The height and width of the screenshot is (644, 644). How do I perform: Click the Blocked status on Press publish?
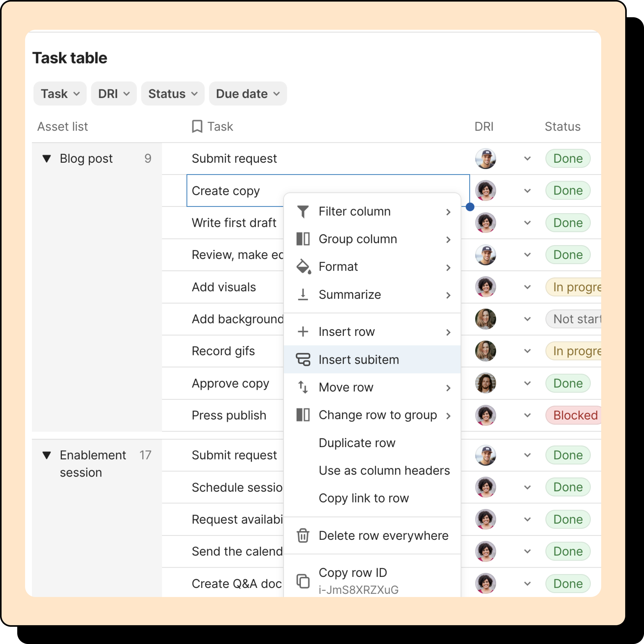(x=575, y=415)
